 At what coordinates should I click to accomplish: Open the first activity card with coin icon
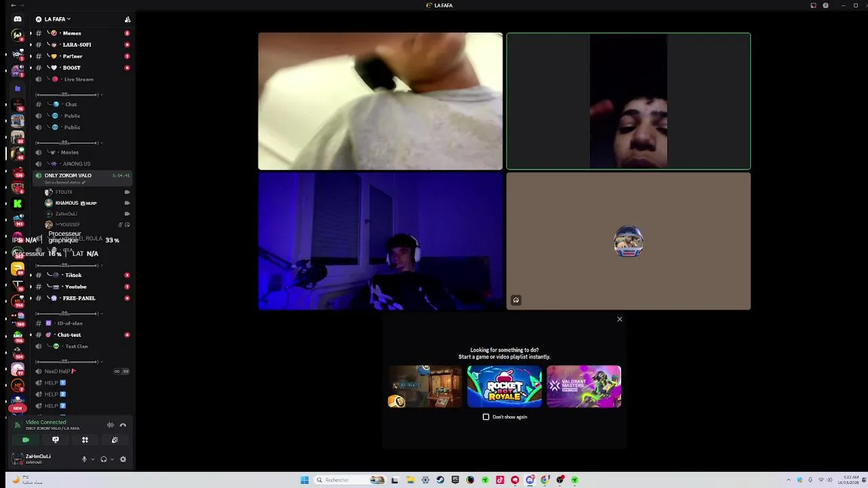[x=425, y=386]
